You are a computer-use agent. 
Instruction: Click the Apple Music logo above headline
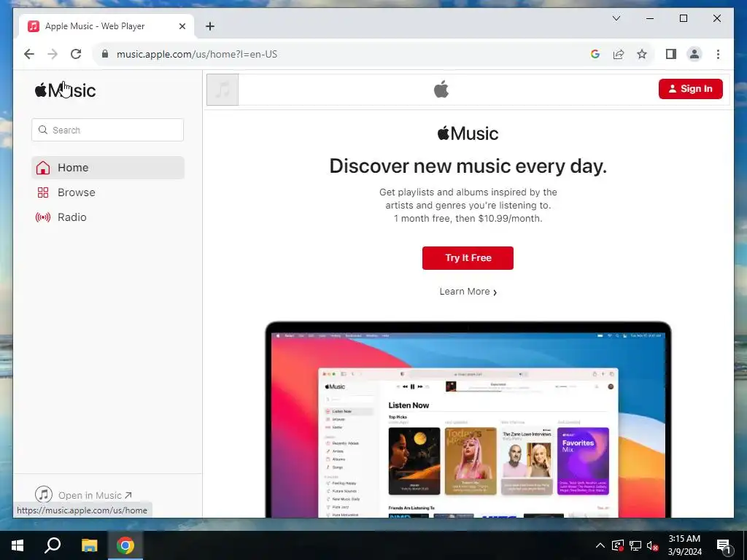tap(468, 133)
